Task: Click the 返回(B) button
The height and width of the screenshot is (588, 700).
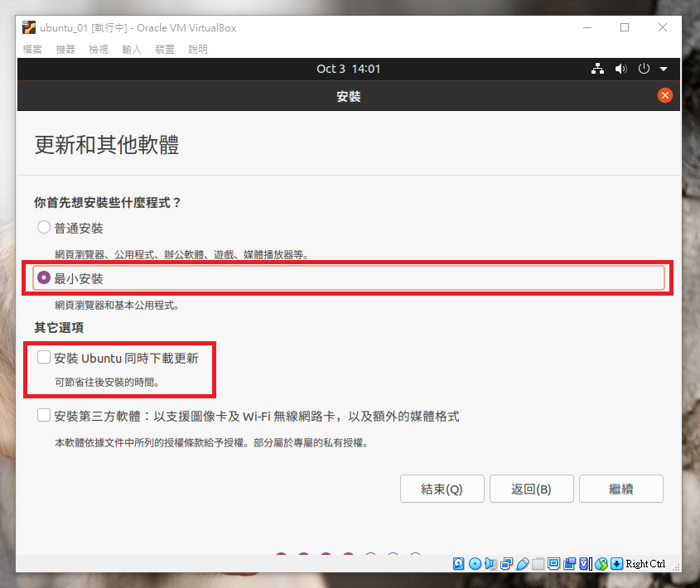Action: click(531, 489)
